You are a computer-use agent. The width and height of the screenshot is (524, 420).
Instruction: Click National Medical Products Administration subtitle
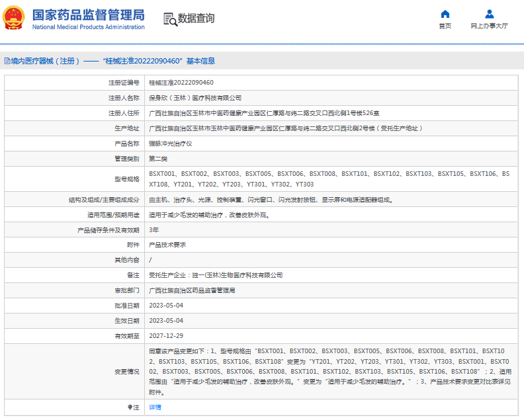pos(89,27)
